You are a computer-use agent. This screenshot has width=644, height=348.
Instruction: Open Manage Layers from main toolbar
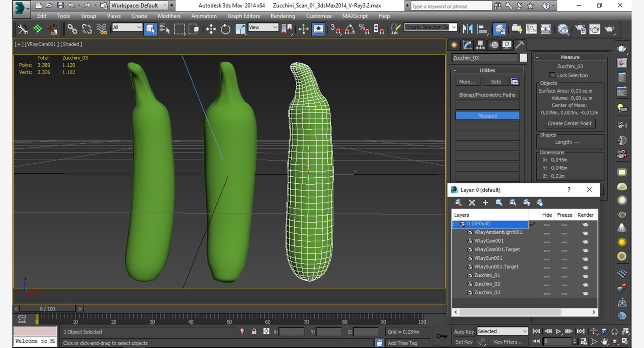pyautogui.click(x=500, y=29)
